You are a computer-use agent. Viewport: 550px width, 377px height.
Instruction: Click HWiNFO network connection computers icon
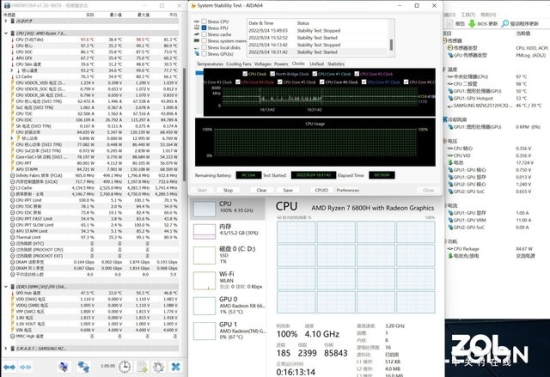83,367
